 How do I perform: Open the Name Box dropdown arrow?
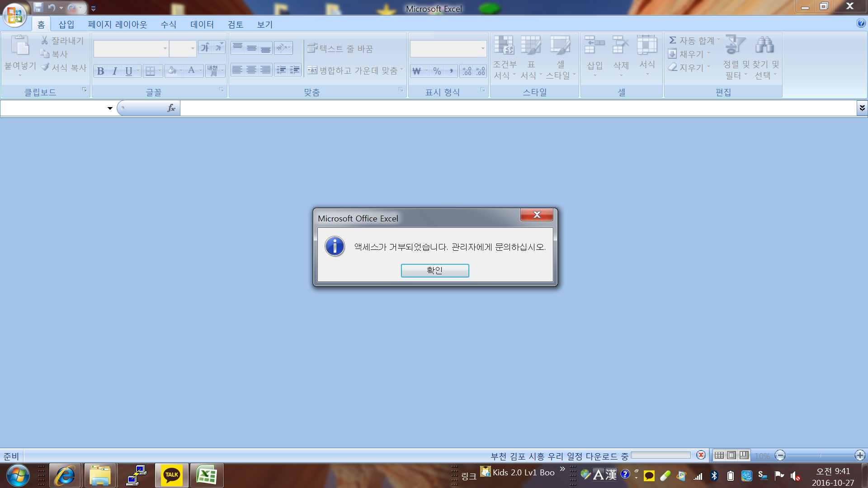[110, 108]
